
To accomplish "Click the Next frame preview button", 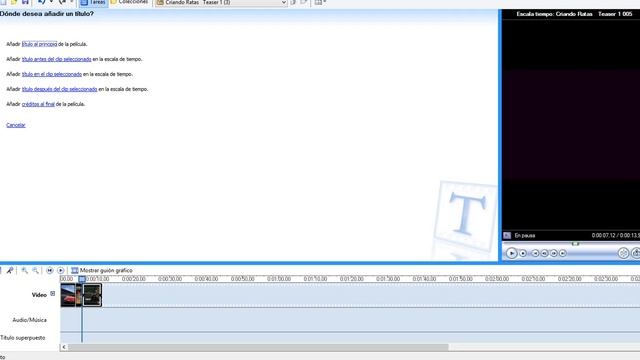I will (553, 253).
